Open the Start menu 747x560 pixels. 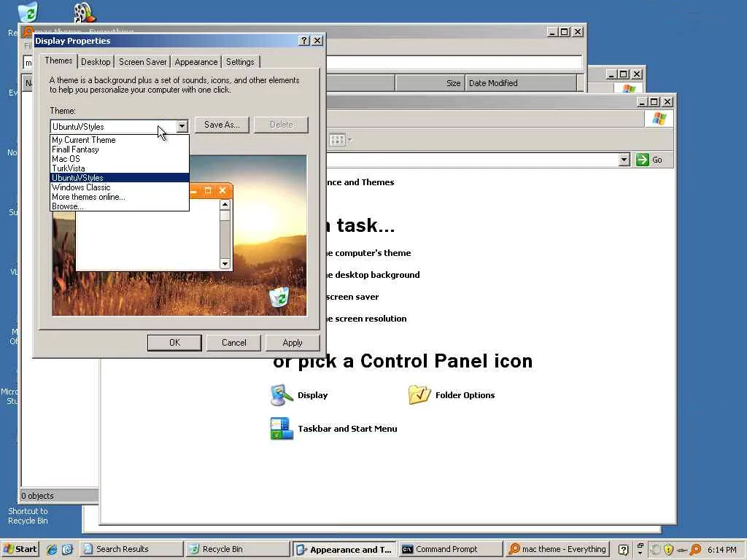[20, 549]
